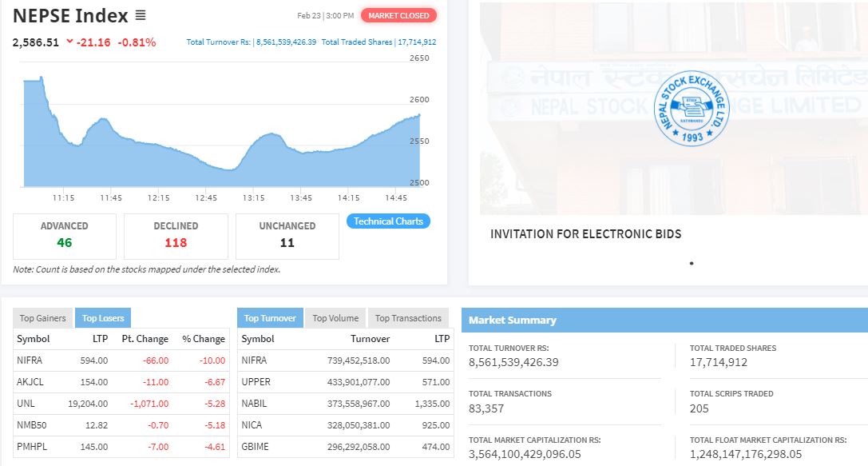
Task: Open the Top Transactions tab
Action: click(408, 318)
